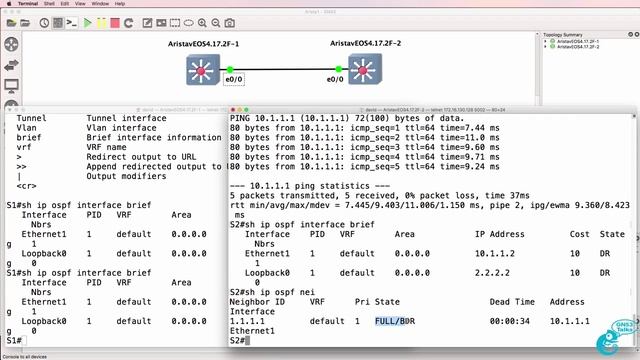Browse end devices monitor icon

click(11, 86)
